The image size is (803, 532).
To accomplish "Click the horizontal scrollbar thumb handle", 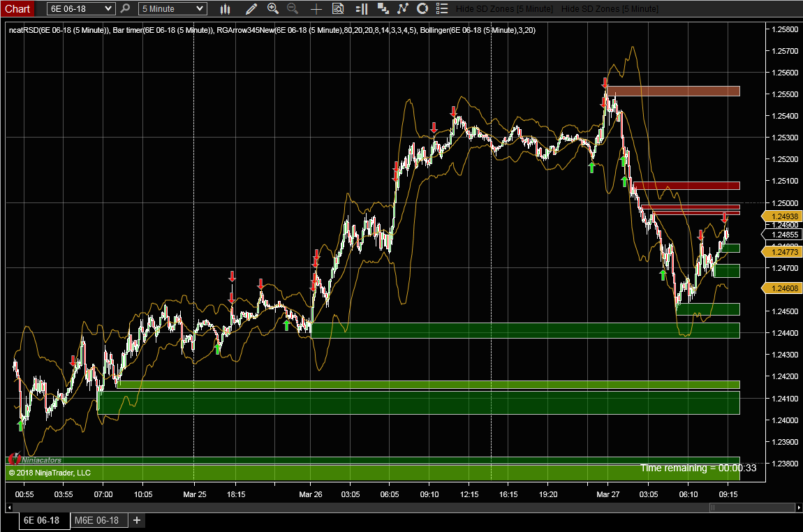I will (752, 508).
